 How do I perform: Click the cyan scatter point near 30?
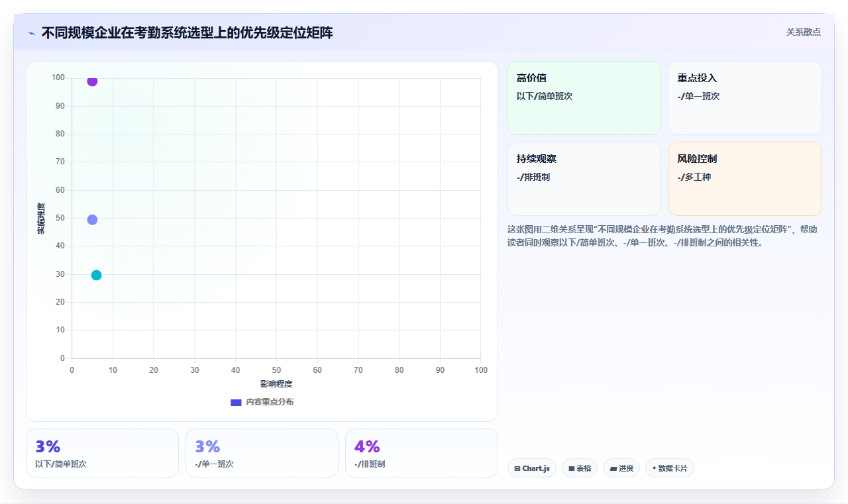click(96, 275)
